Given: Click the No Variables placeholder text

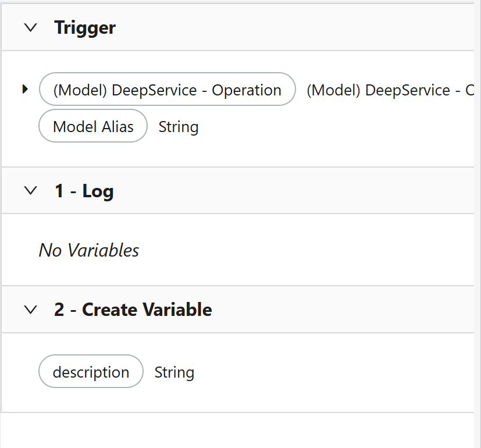Looking at the screenshot, I should 88,250.
